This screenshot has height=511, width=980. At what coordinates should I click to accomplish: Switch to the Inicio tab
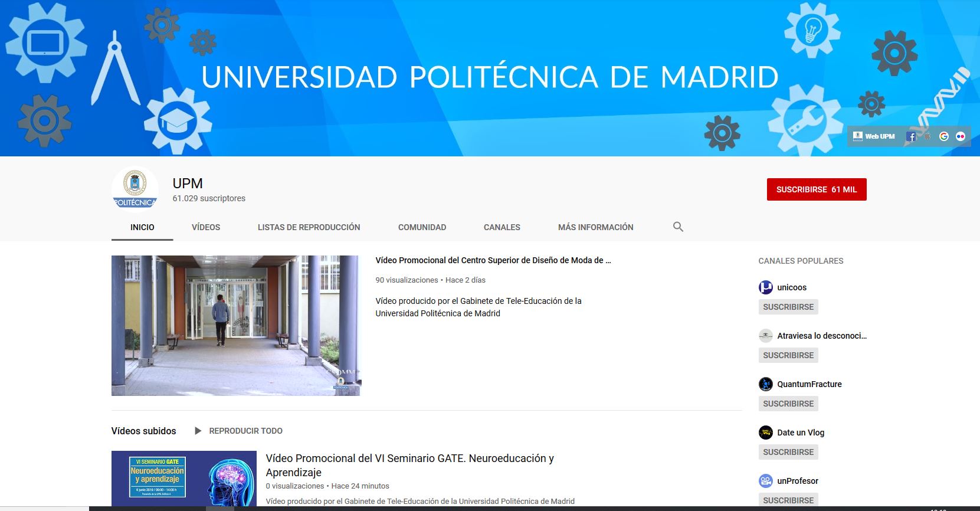pos(142,227)
